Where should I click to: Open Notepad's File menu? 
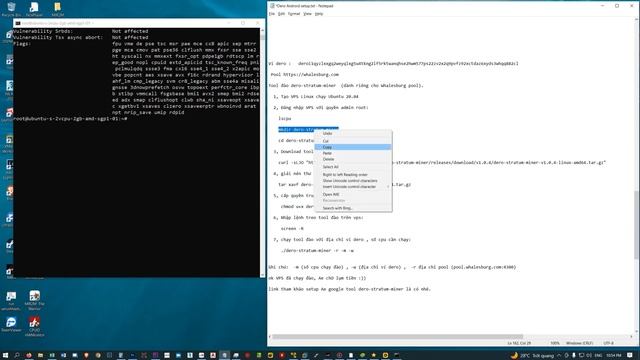click(272, 14)
